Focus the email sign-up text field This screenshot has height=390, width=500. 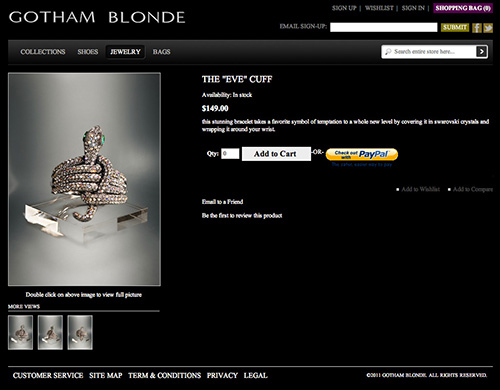point(384,27)
